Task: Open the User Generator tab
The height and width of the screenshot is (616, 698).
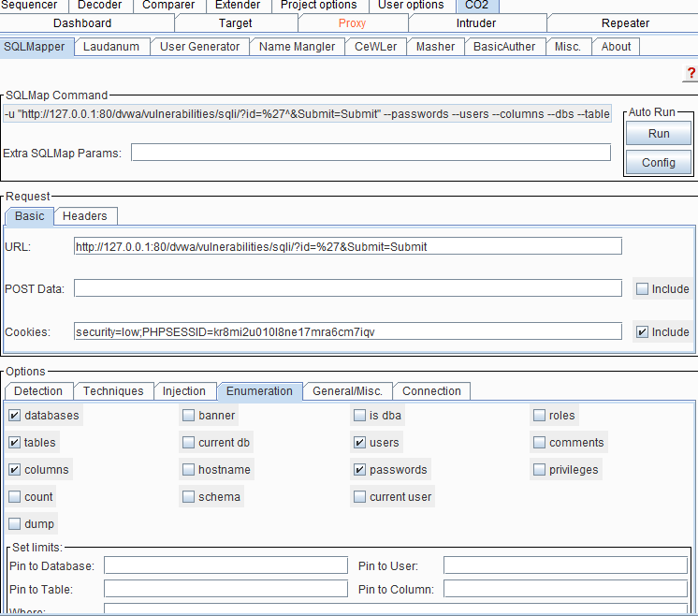Action: (x=200, y=47)
